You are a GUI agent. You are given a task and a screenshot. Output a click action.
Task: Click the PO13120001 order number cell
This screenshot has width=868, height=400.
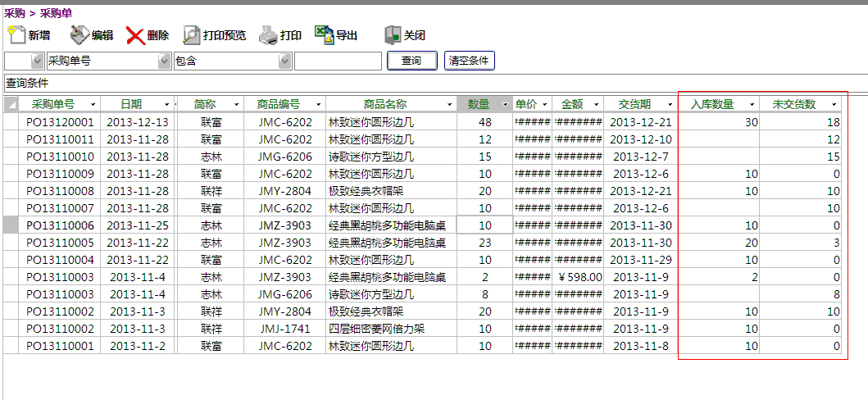(60, 122)
